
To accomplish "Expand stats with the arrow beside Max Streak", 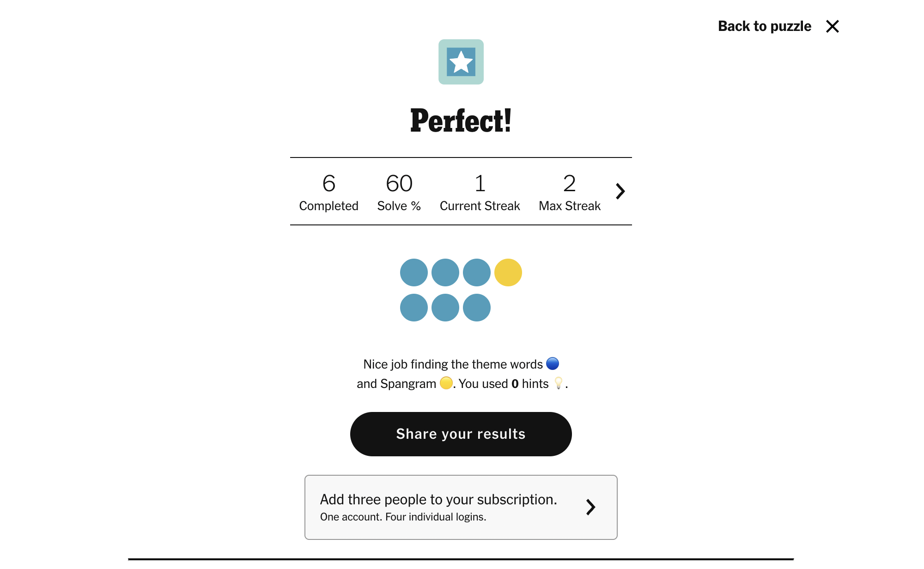I will click(x=620, y=191).
